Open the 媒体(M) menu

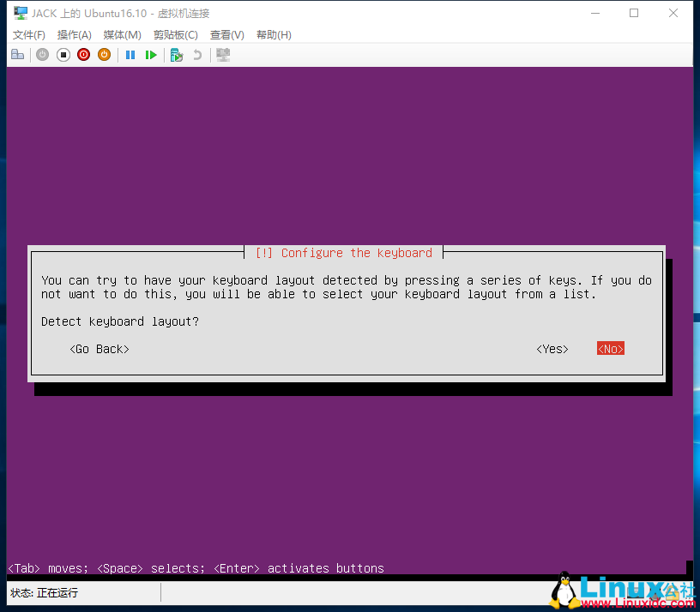[121, 34]
